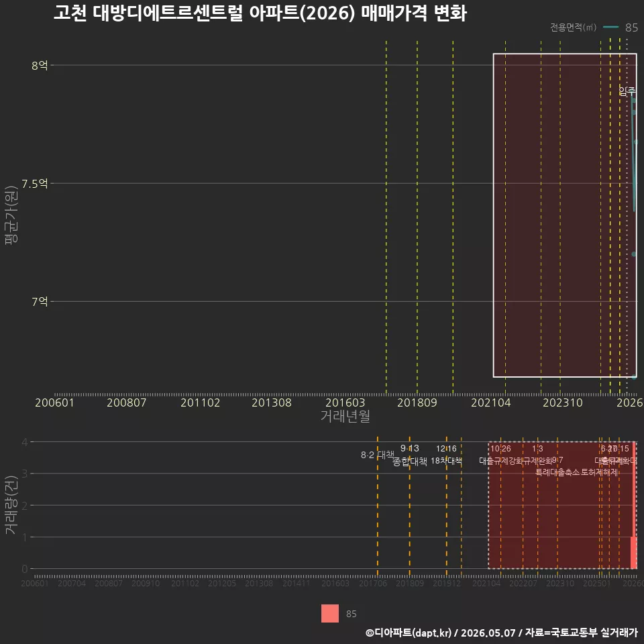
Task: Click the '2' tick label on the volume axis
Action: [x=25, y=505]
